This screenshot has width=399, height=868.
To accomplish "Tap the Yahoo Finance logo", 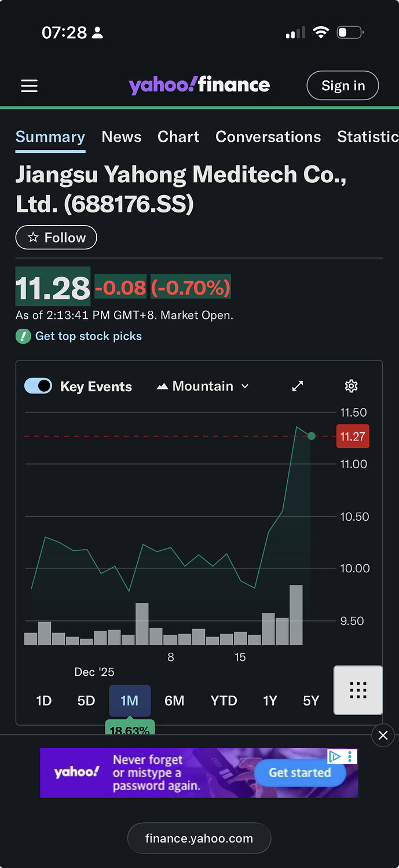I will 199,86.
